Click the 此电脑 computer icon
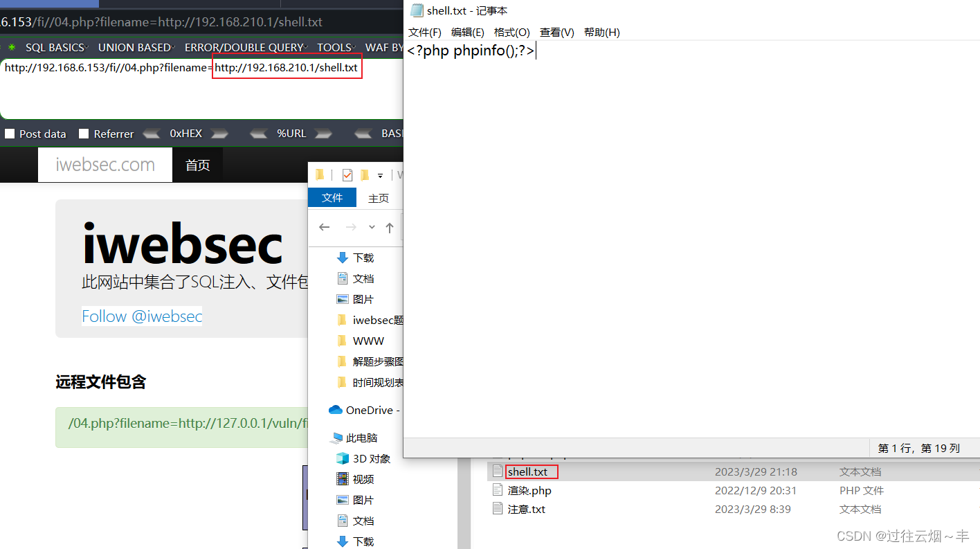Image resolution: width=980 pixels, height=549 pixels. [337, 438]
